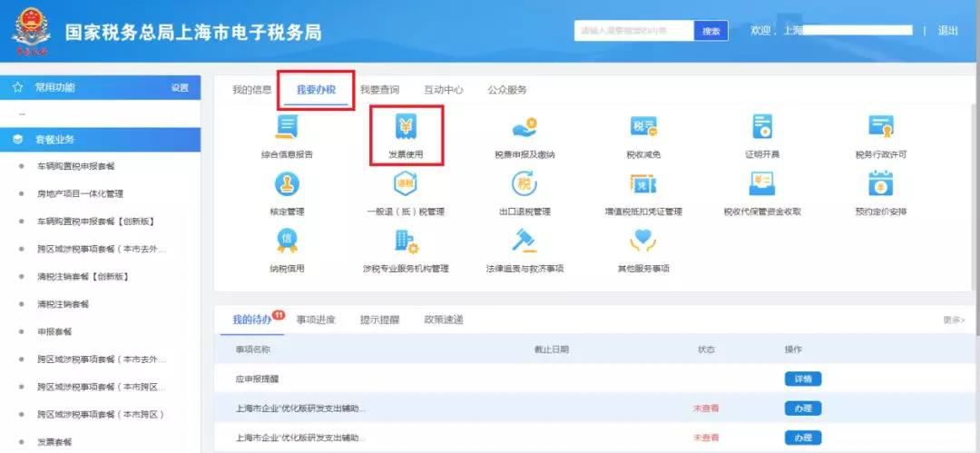Open the 其他服务事项 heart icon
Viewport: 980px width, 453px height.
point(643,241)
